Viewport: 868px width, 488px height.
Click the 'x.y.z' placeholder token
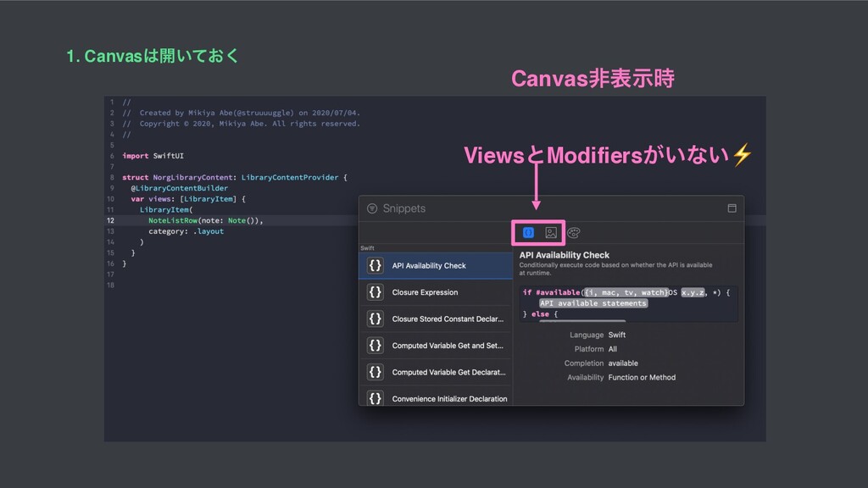(693, 292)
